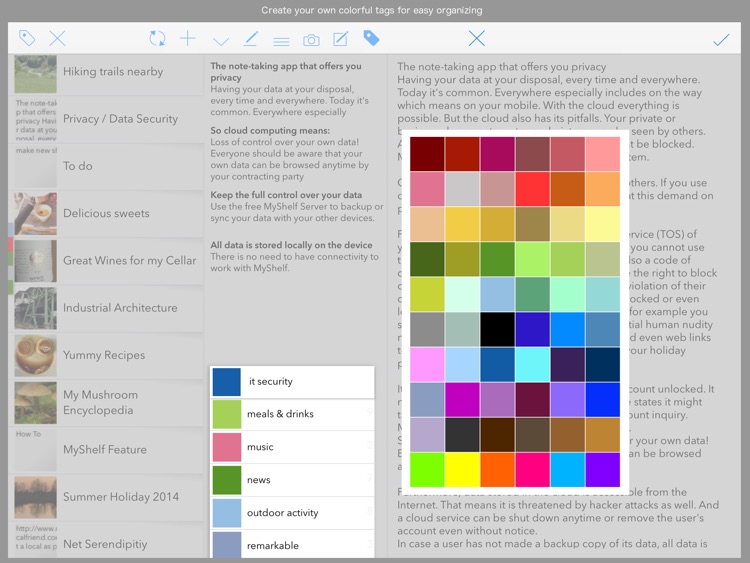
Task: Pick the dark maroon swatch in palette
Action: click(x=427, y=154)
